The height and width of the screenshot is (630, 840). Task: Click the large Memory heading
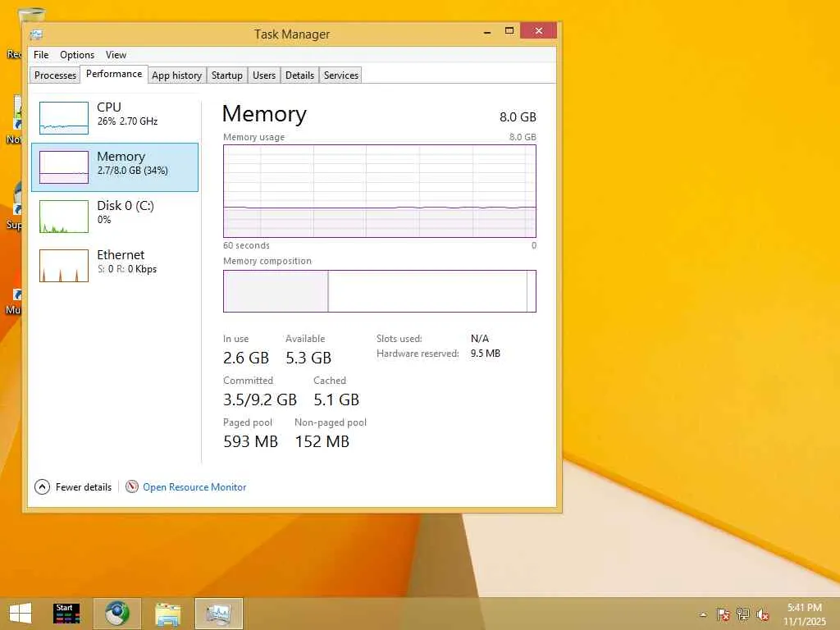click(x=264, y=114)
